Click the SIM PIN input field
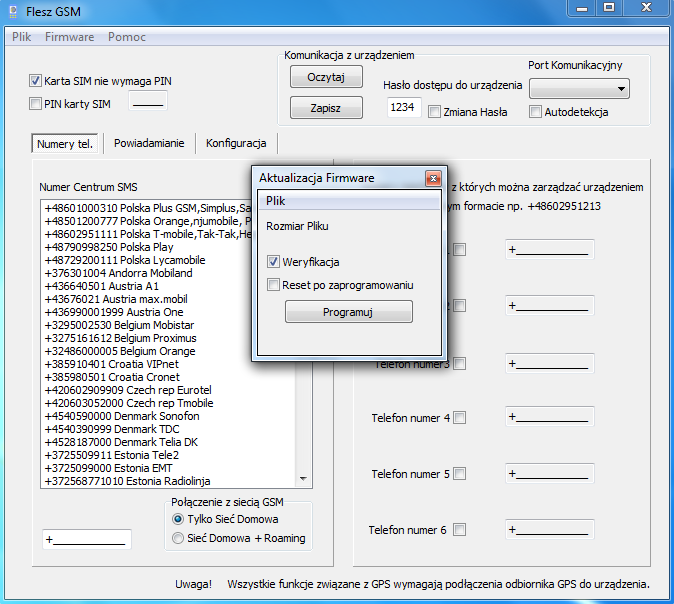 pyautogui.click(x=147, y=101)
